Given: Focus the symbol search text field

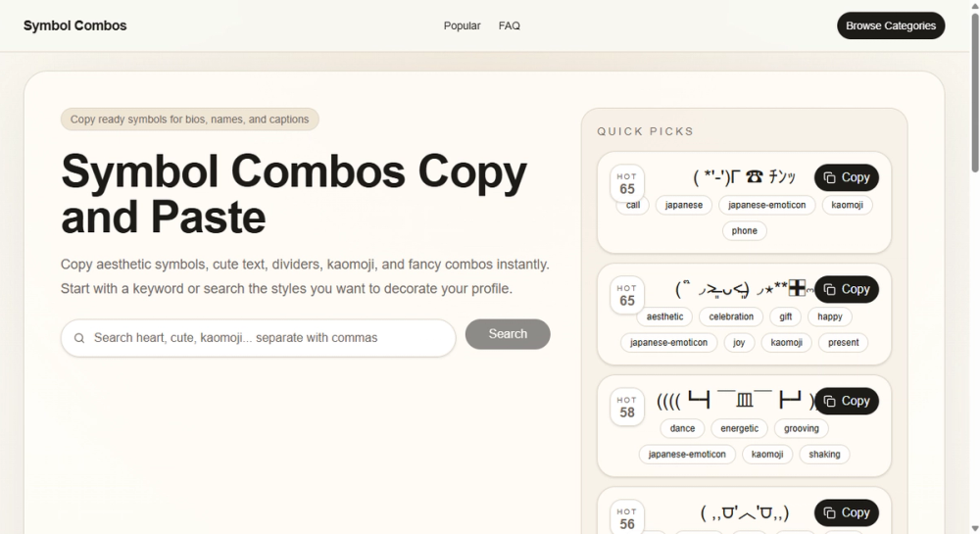Looking at the screenshot, I should 258,338.
